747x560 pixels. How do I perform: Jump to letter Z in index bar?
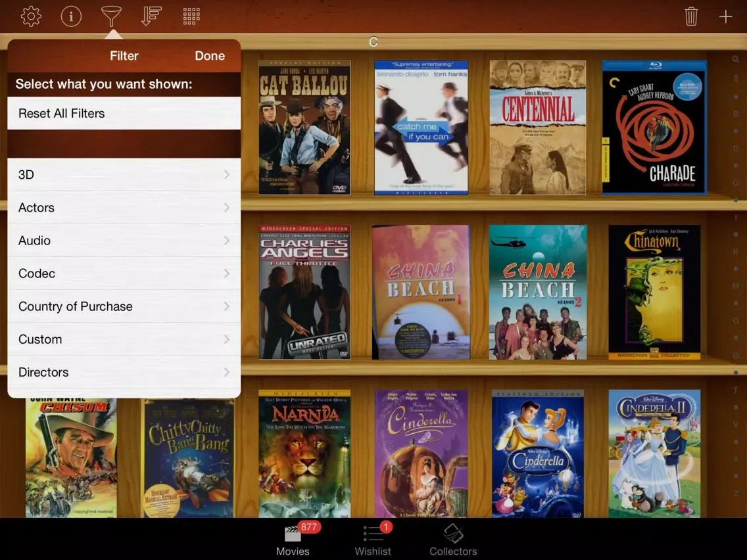pyautogui.click(x=736, y=494)
